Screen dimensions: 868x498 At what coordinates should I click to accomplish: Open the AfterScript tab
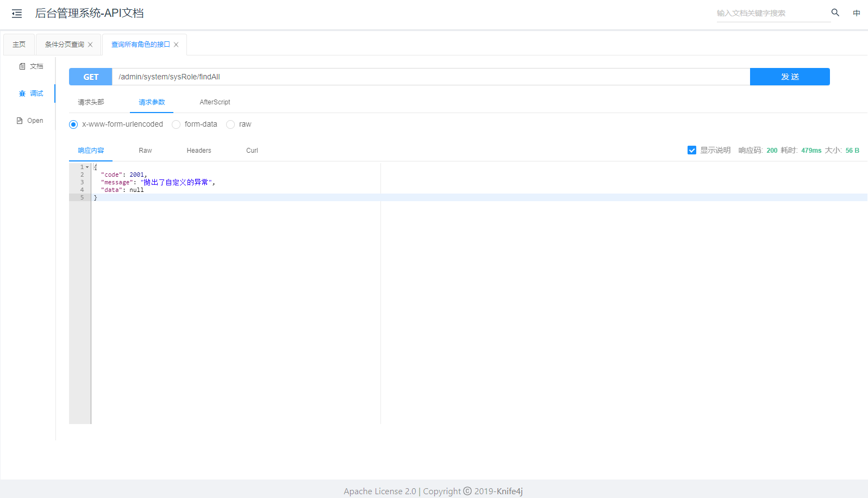(x=215, y=102)
